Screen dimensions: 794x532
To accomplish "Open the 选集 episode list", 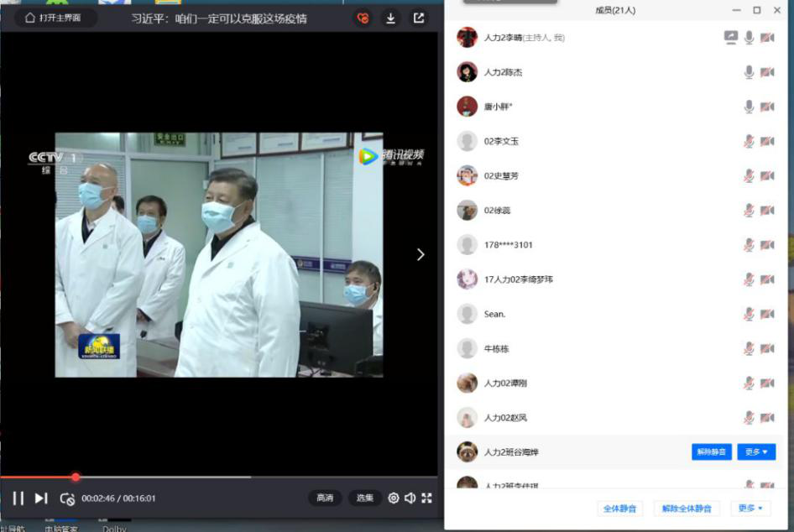I will (x=365, y=498).
